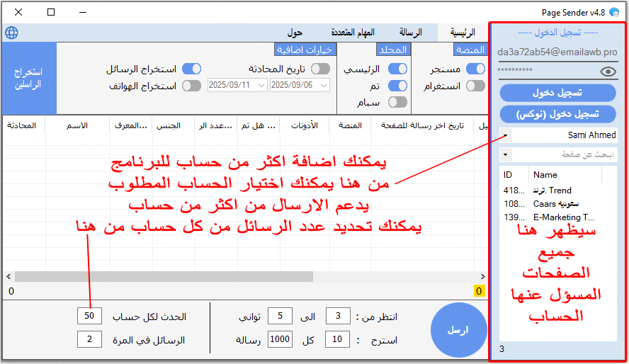629x364 pixels.
Task: Click the كل رسالة field showing 1000
Action: click(280, 339)
